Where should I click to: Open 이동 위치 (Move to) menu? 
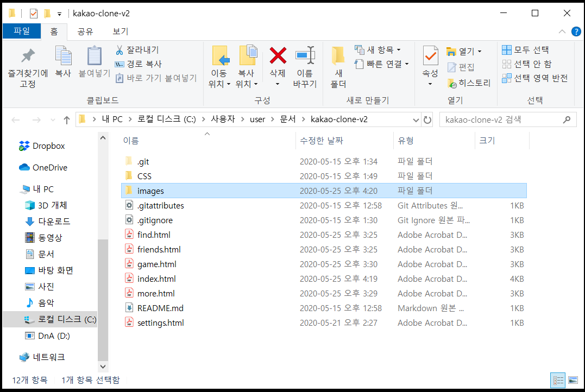[x=219, y=67]
